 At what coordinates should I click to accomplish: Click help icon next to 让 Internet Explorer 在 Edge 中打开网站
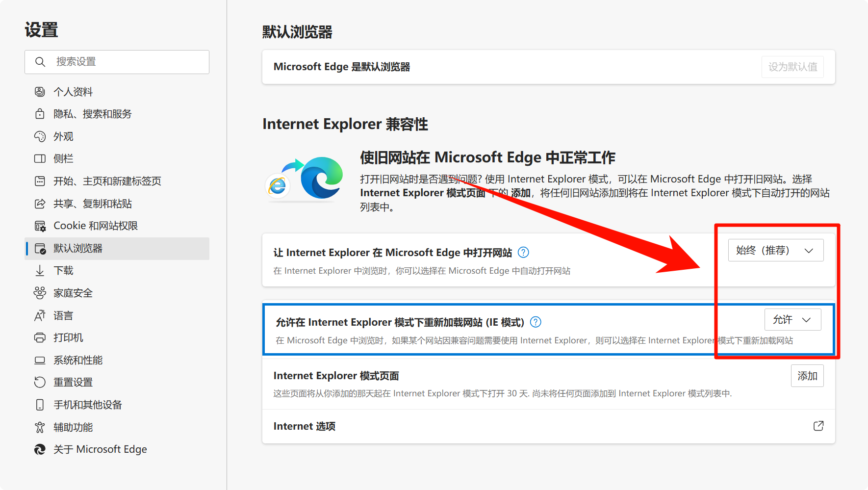(524, 253)
